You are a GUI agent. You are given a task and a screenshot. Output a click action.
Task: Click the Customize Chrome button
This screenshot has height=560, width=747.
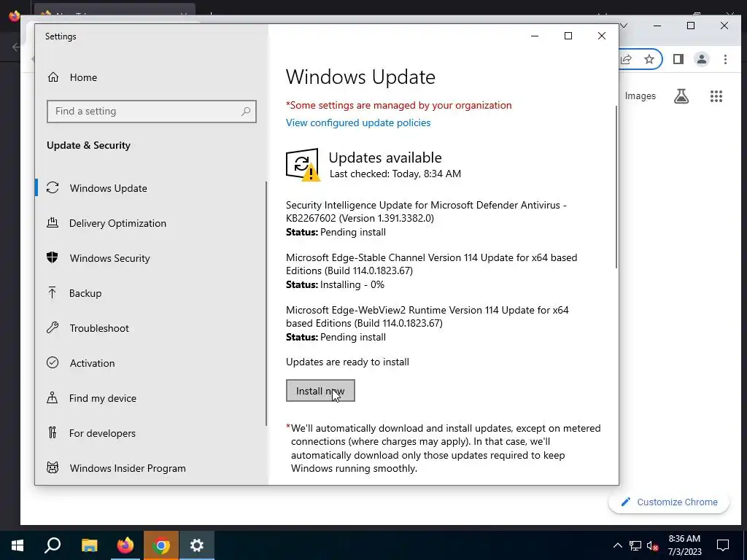click(669, 502)
